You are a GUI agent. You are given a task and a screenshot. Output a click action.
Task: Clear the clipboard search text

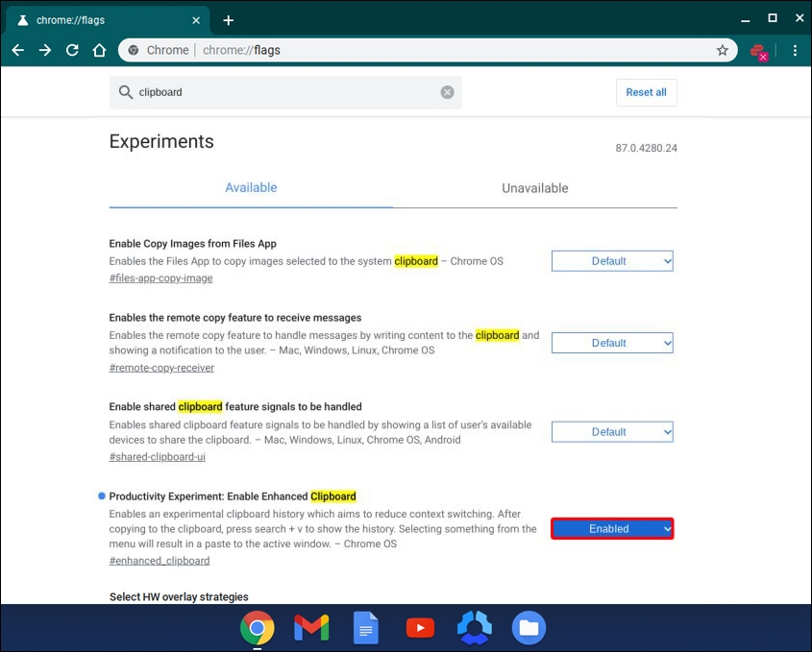point(447,92)
